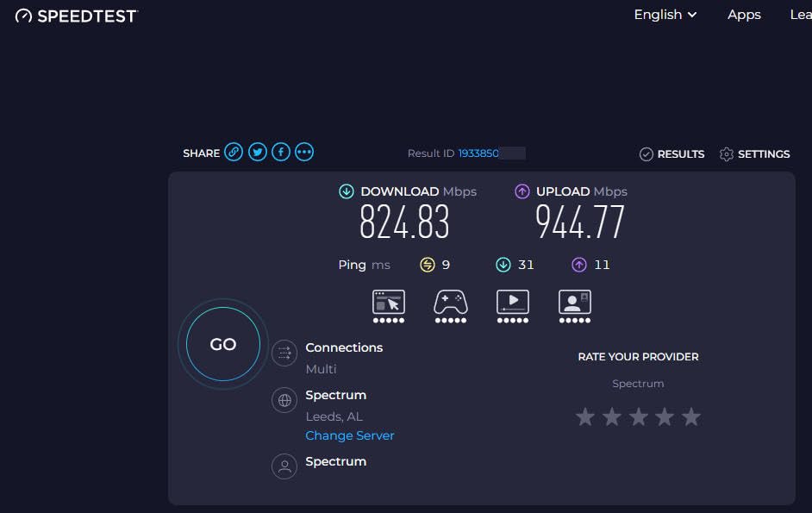Click the Change Server link
The width and height of the screenshot is (812, 513).
click(x=350, y=435)
